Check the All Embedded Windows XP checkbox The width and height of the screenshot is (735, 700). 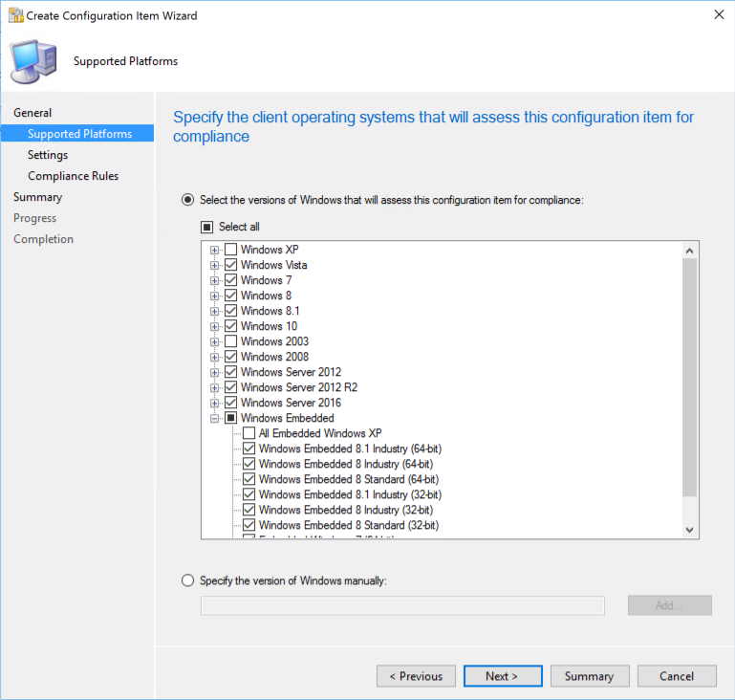(x=249, y=433)
